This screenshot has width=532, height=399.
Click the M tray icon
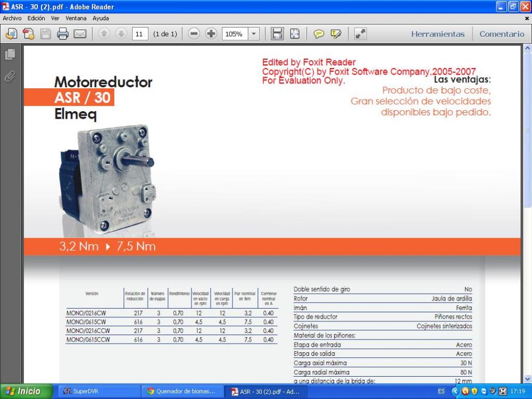tap(503, 391)
